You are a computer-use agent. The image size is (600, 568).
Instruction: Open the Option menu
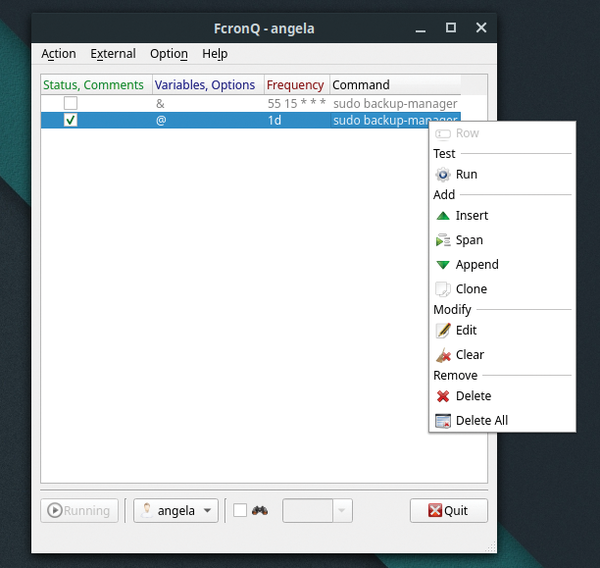tap(169, 54)
